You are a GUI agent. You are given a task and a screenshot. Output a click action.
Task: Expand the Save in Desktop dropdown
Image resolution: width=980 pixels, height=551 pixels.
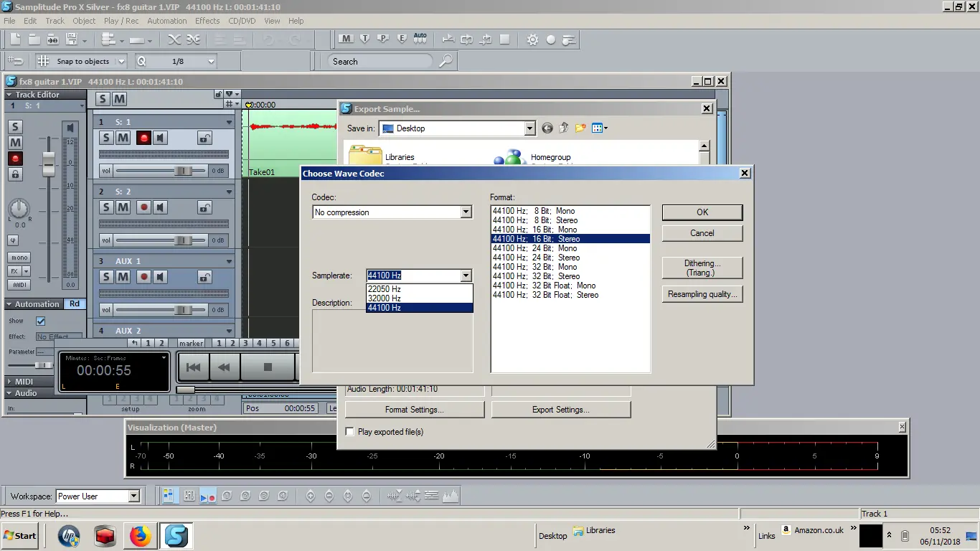tap(529, 128)
